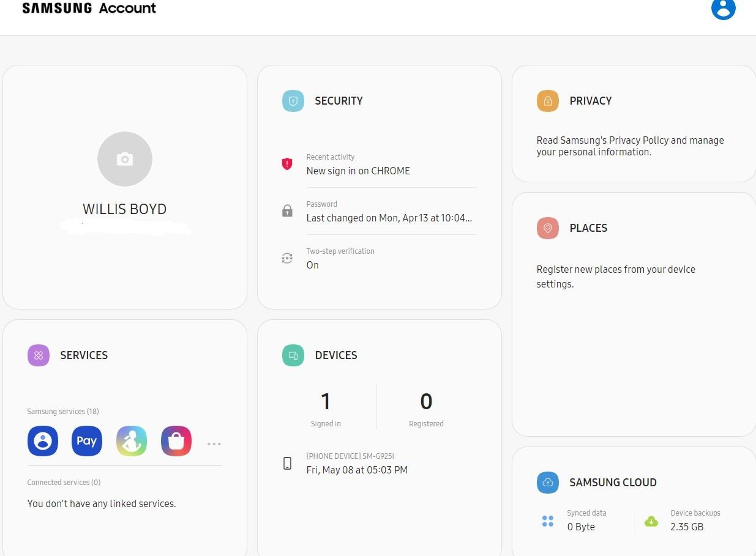Select the SM-G925I phone device entry
Viewport: 756px width, 556px height.
[356, 464]
